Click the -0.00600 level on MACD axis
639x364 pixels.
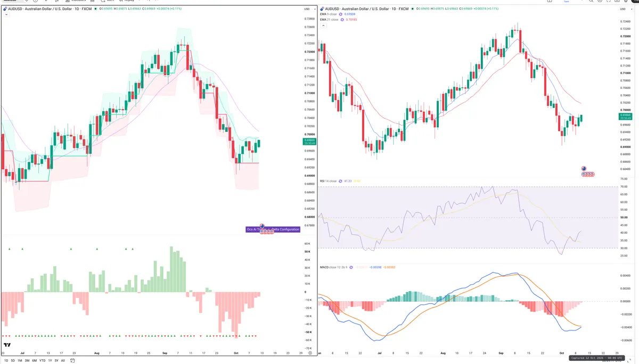[x=625, y=340]
